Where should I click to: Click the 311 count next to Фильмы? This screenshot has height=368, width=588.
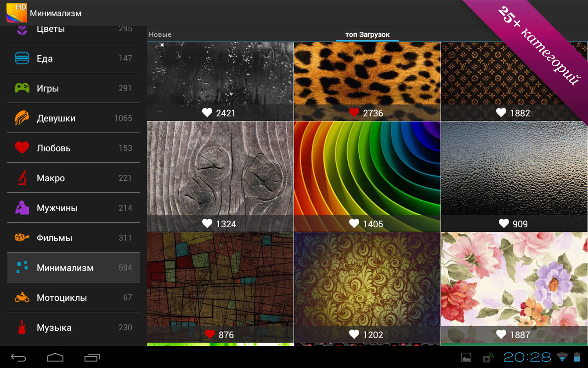pos(125,238)
